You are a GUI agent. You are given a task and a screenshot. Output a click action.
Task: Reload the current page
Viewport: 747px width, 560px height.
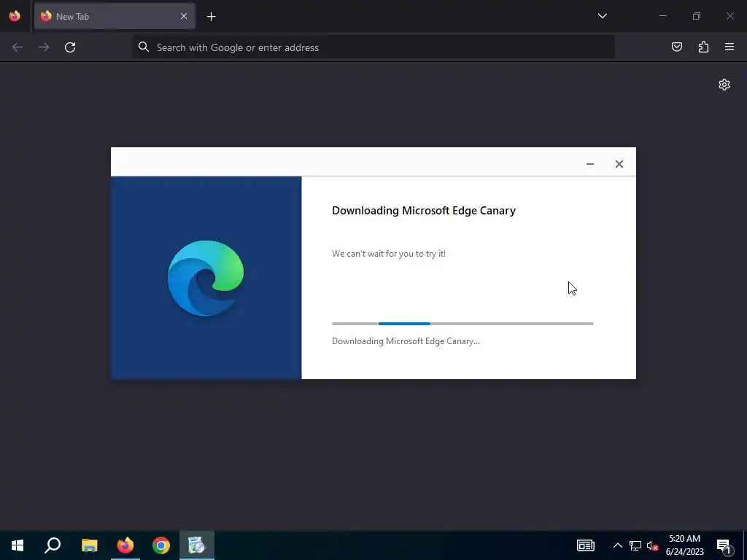coord(70,47)
